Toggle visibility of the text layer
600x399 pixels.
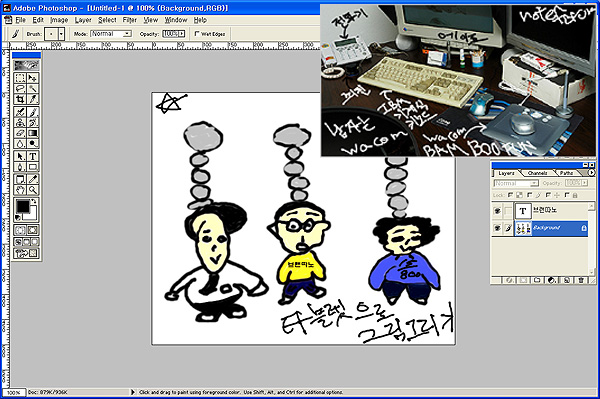point(497,211)
